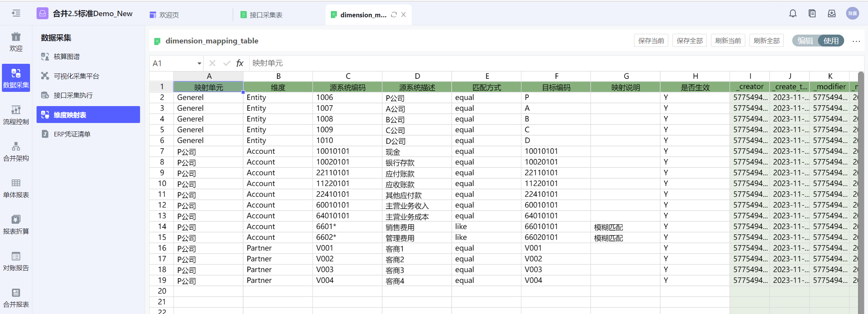Refresh the dimension_mapping tab icon
The image size is (868, 314).
click(394, 15)
